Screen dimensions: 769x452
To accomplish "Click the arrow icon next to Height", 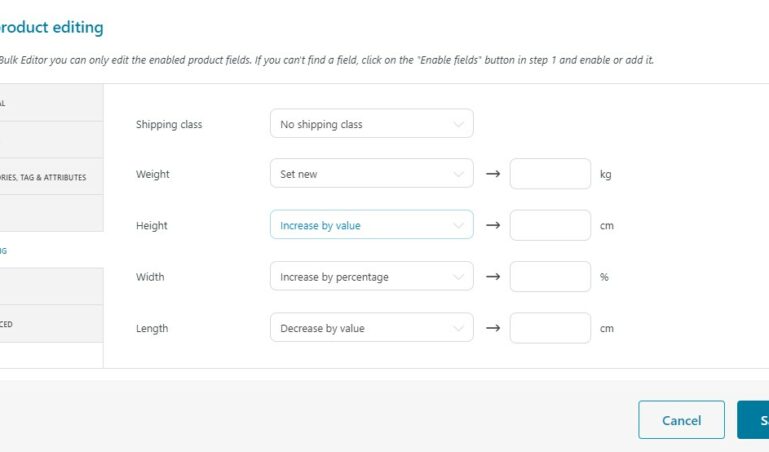I will [493, 225].
